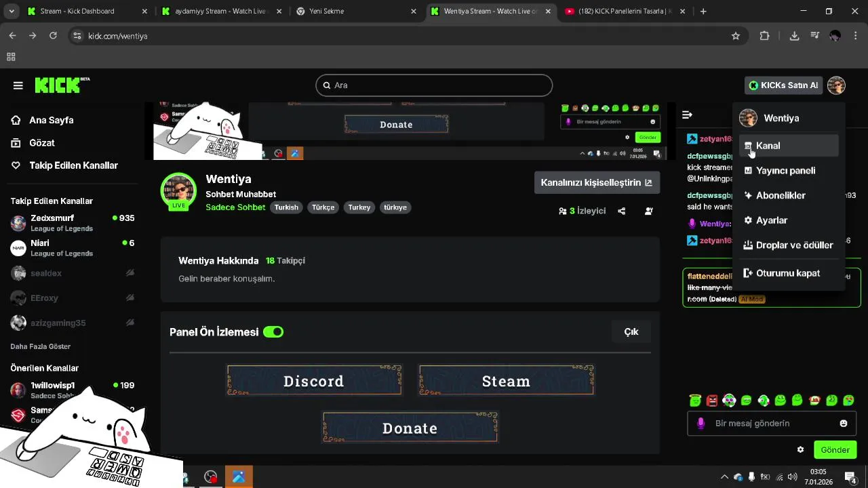Open Zedxsmurf followed channel
This screenshot has width=868, height=488.
73,223
